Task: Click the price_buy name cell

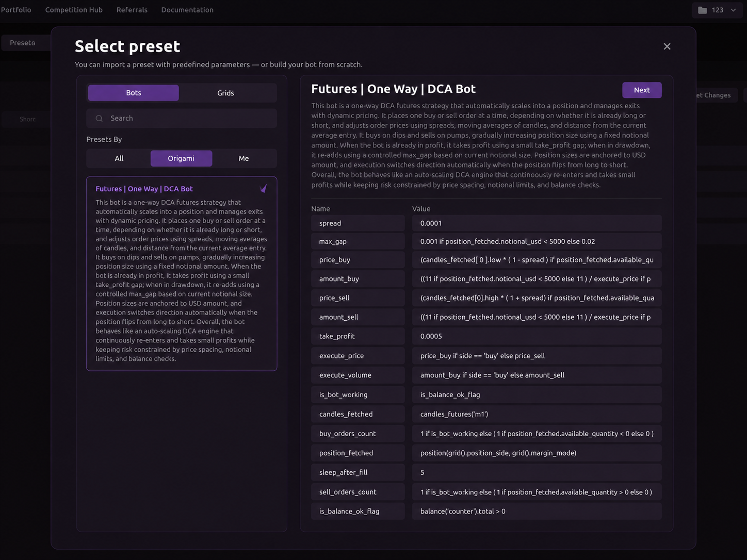Action: [x=358, y=260]
